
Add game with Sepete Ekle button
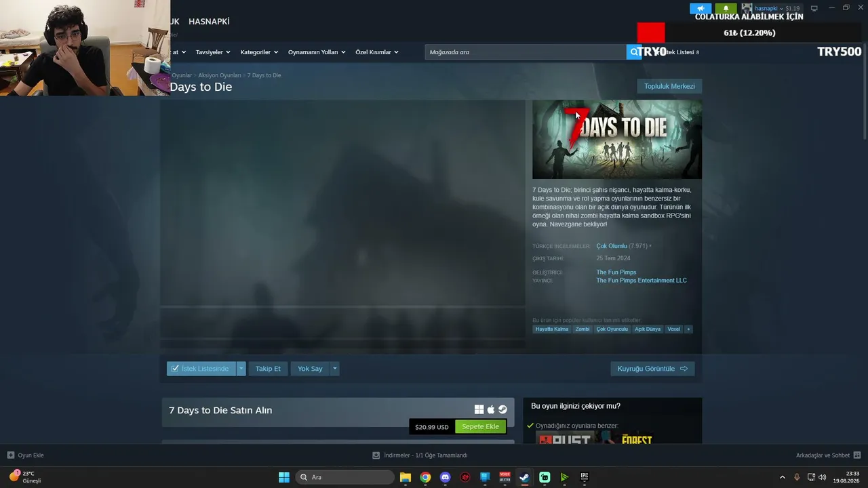tap(480, 427)
